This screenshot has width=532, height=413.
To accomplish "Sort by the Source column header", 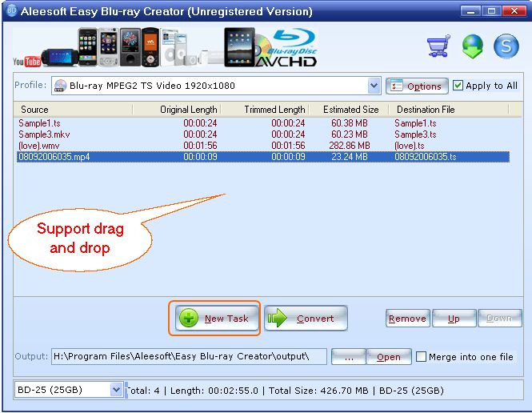I will [x=74, y=110].
